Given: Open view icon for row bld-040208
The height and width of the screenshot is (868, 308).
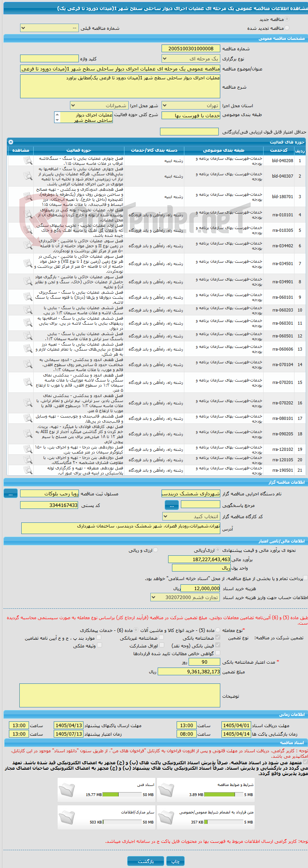Looking at the screenshot, I should (x=28, y=161).
